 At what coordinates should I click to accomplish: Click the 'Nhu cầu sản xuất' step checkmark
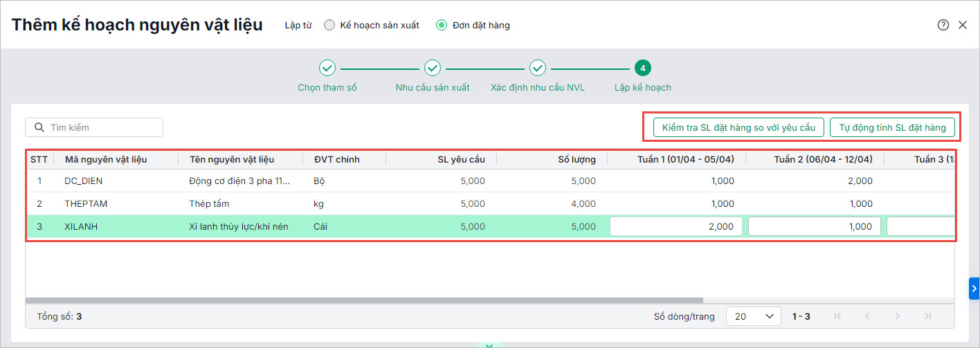pyautogui.click(x=433, y=68)
